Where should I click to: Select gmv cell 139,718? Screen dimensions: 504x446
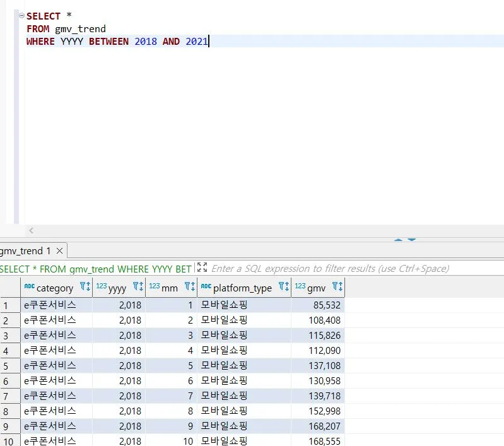[318, 396]
